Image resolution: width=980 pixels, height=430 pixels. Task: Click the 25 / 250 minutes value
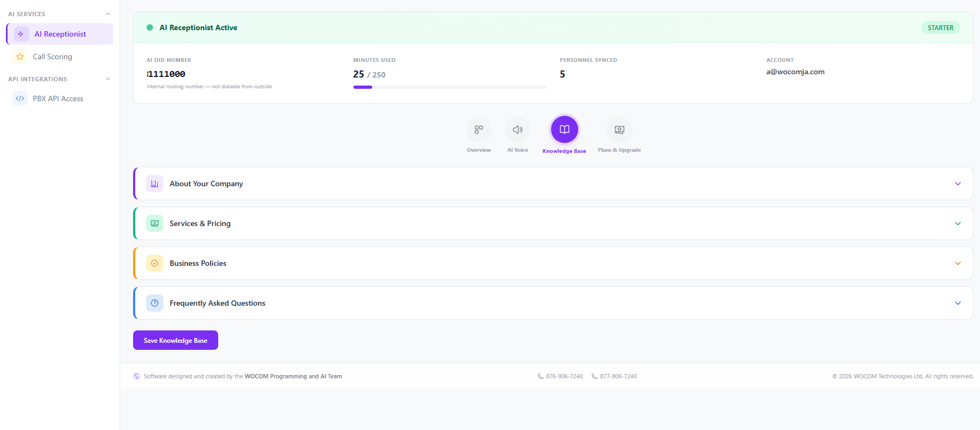tap(369, 74)
